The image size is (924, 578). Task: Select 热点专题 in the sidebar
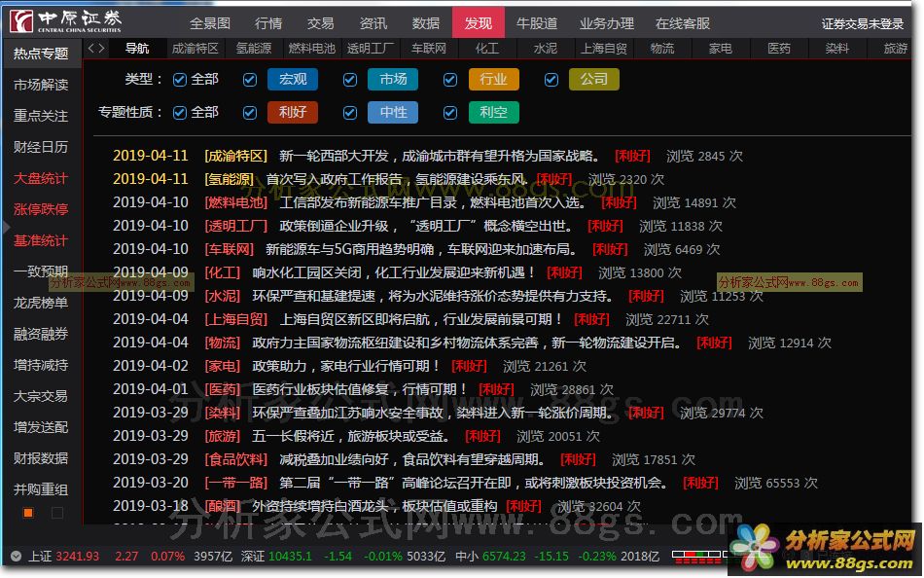coord(41,54)
